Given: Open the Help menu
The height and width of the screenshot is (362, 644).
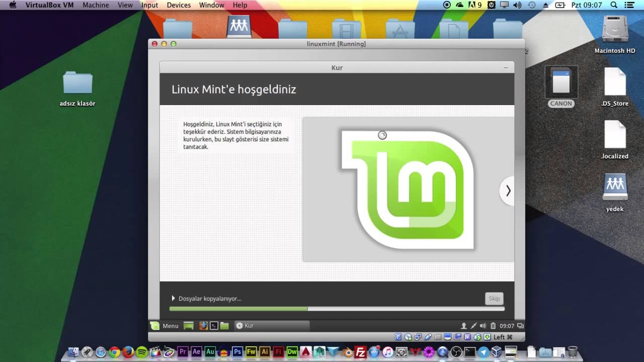Looking at the screenshot, I should pyautogui.click(x=240, y=5).
